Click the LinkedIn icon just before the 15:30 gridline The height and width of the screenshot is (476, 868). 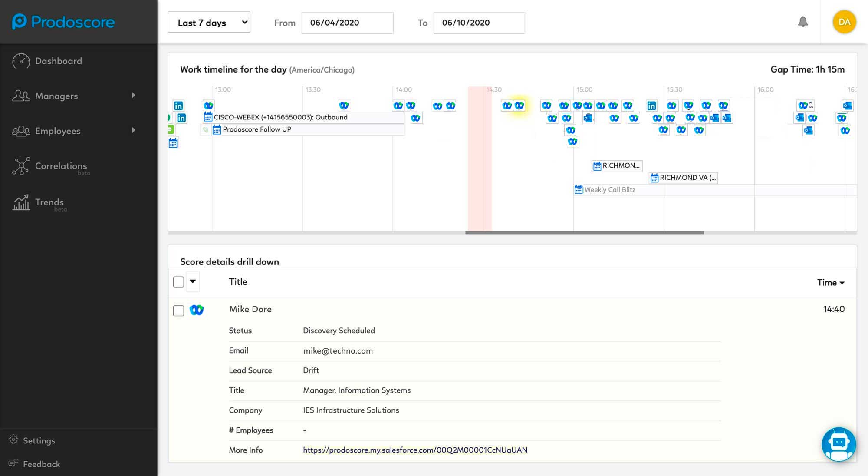pyautogui.click(x=651, y=106)
